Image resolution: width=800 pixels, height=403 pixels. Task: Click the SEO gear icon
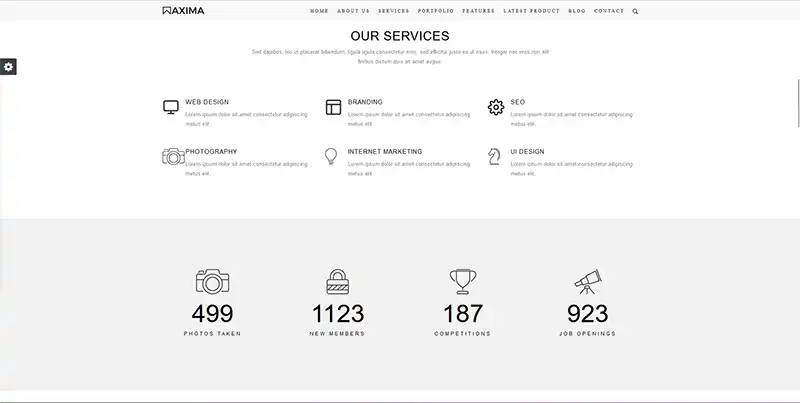tap(496, 107)
